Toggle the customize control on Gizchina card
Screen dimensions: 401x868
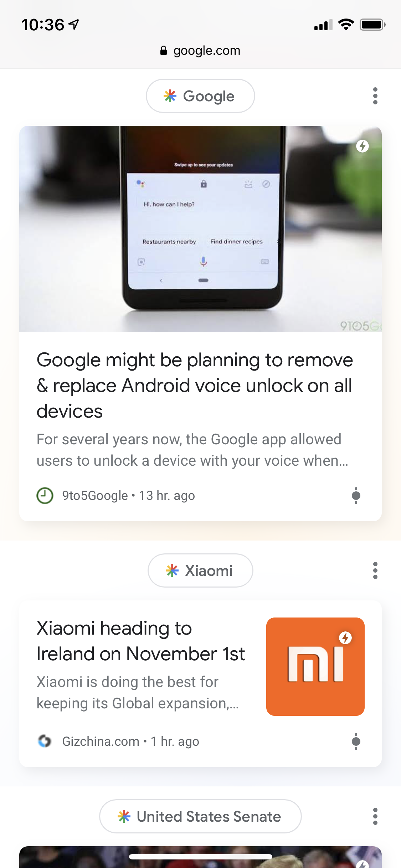(356, 742)
